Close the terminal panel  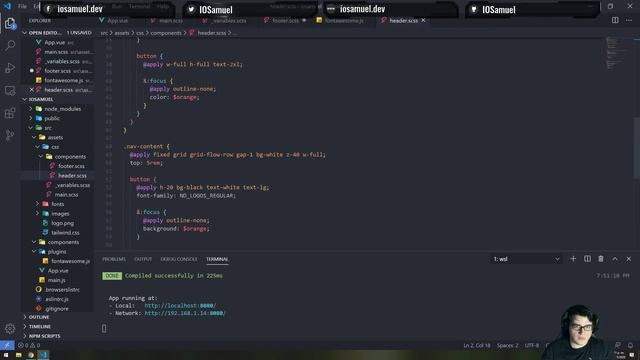point(629,259)
